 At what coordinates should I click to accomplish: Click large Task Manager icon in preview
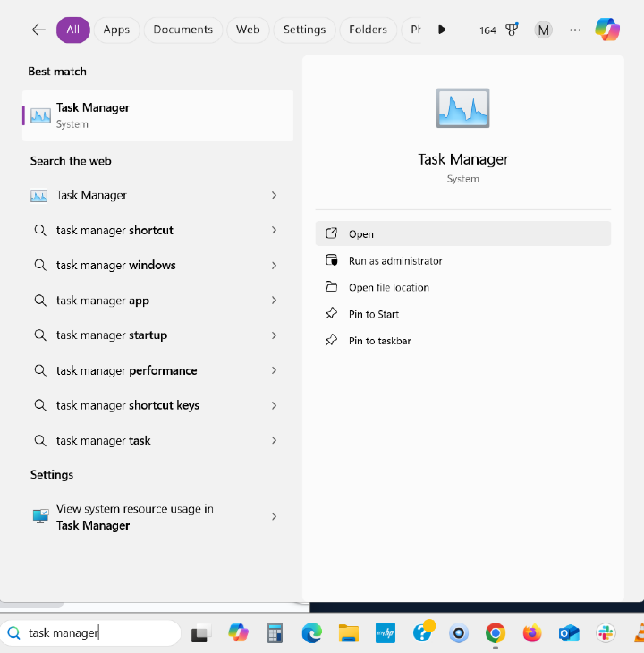tap(463, 108)
